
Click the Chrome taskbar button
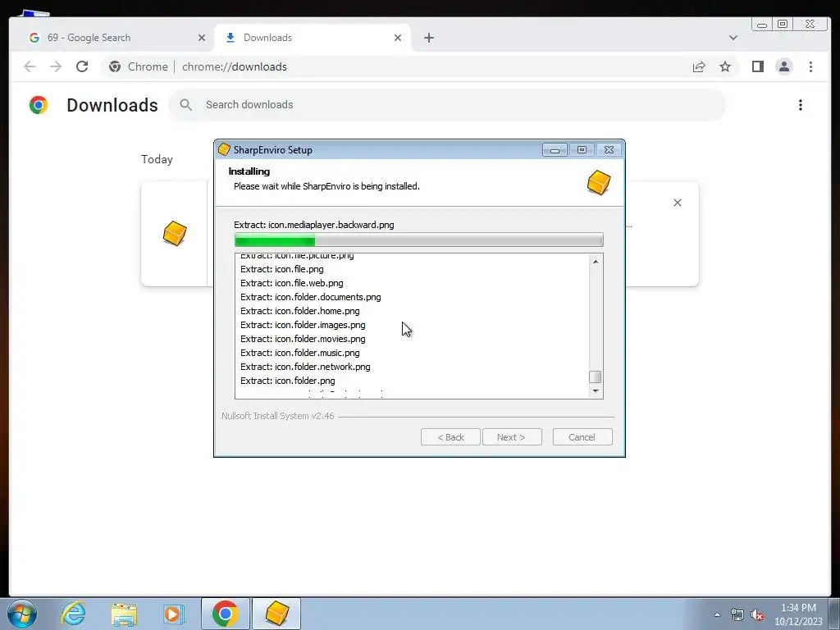pyautogui.click(x=225, y=614)
